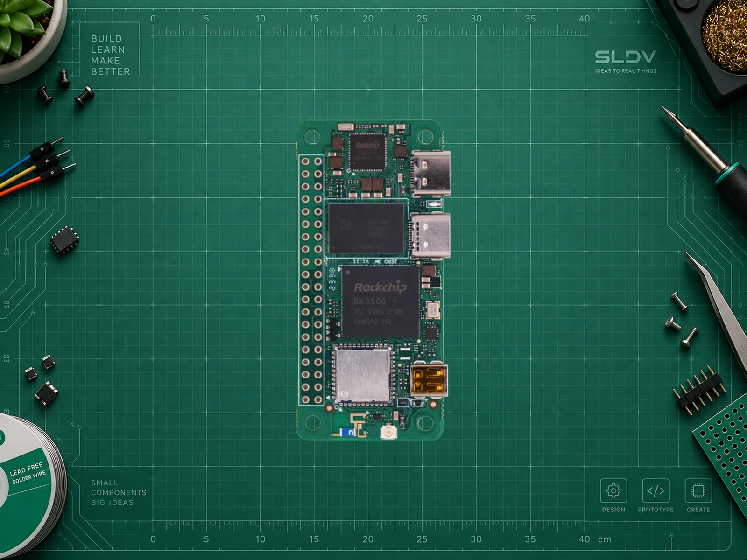The height and width of the screenshot is (560, 747).
Task: Click the "LEAD FREE" solder wire label
Action: point(26,469)
